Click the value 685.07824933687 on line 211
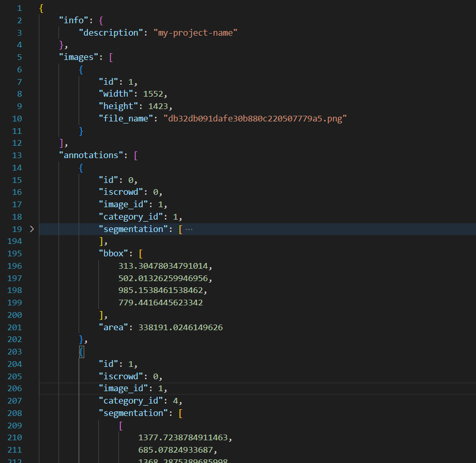The height and width of the screenshot is (463, 476). point(176,450)
